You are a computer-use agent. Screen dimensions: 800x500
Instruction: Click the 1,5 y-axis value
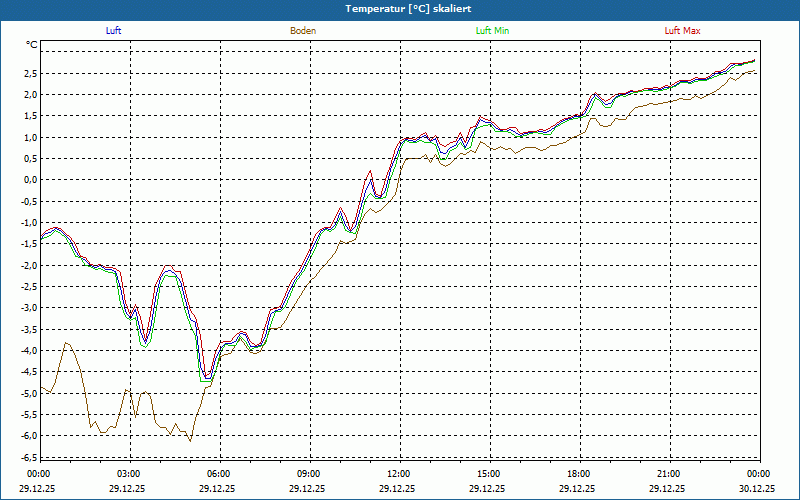coord(31,116)
